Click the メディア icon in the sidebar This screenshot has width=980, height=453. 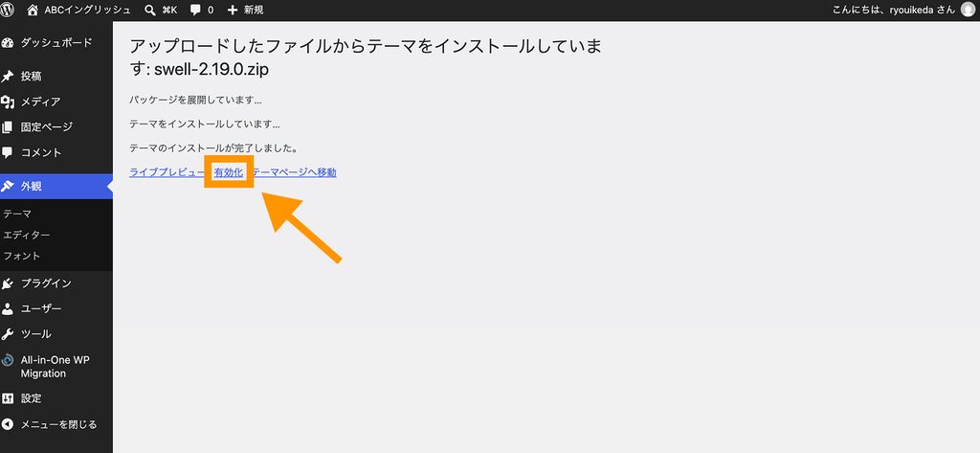tap(8, 102)
